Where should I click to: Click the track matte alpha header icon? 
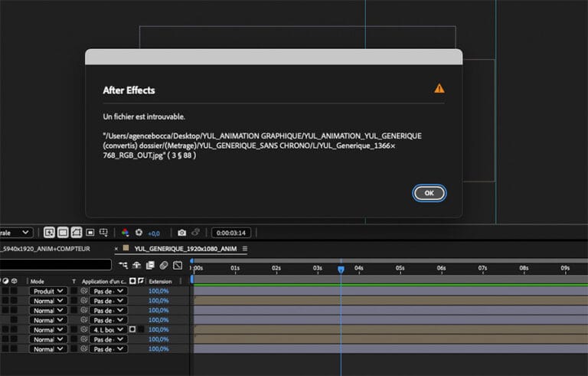[x=132, y=281]
